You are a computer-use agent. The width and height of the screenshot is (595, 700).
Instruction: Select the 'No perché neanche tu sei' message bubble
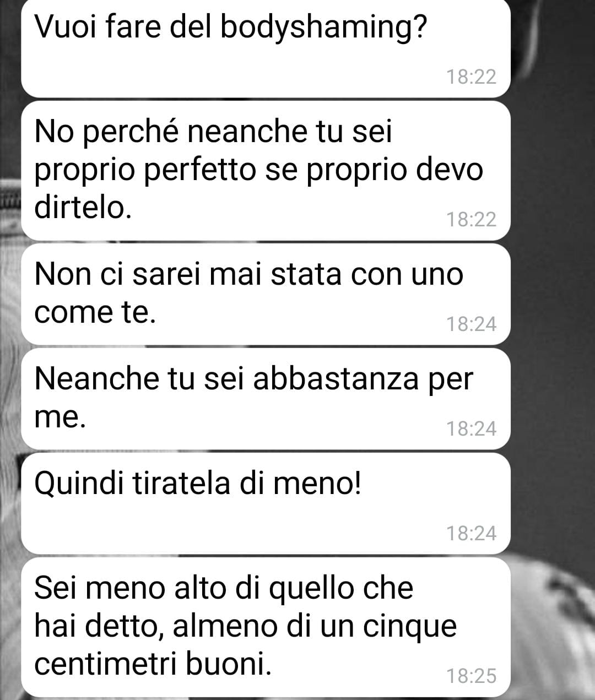[x=266, y=171]
